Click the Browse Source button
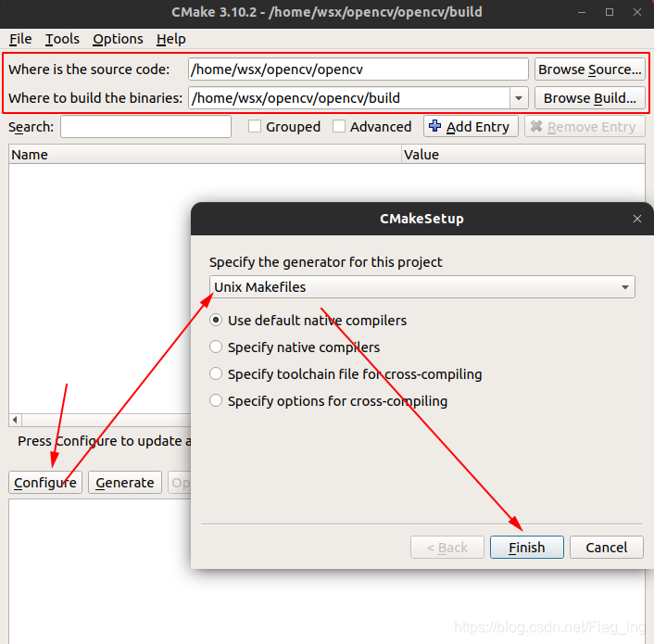Image resolution: width=654 pixels, height=644 pixels. pos(590,69)
